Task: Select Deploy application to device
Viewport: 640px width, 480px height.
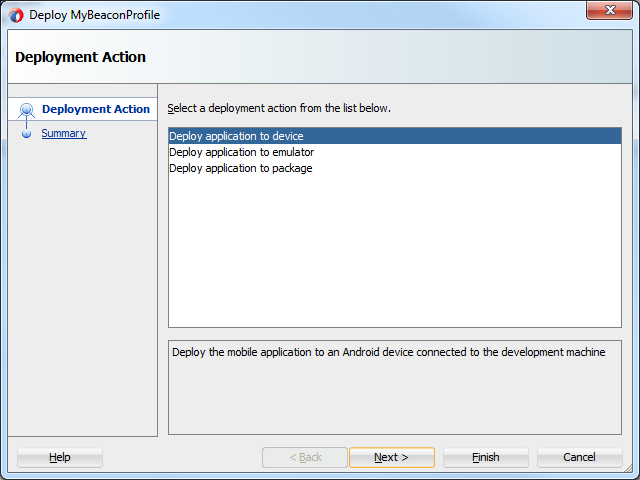Action: point(395,136)
